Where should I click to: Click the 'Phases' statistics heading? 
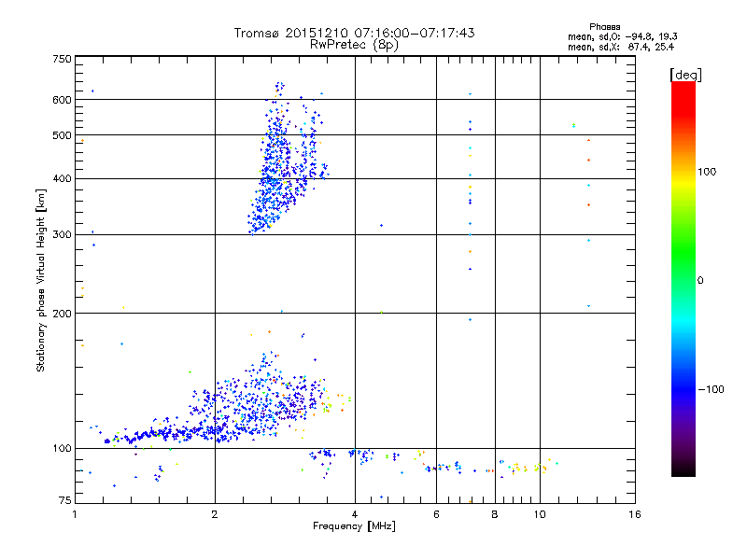604,27
